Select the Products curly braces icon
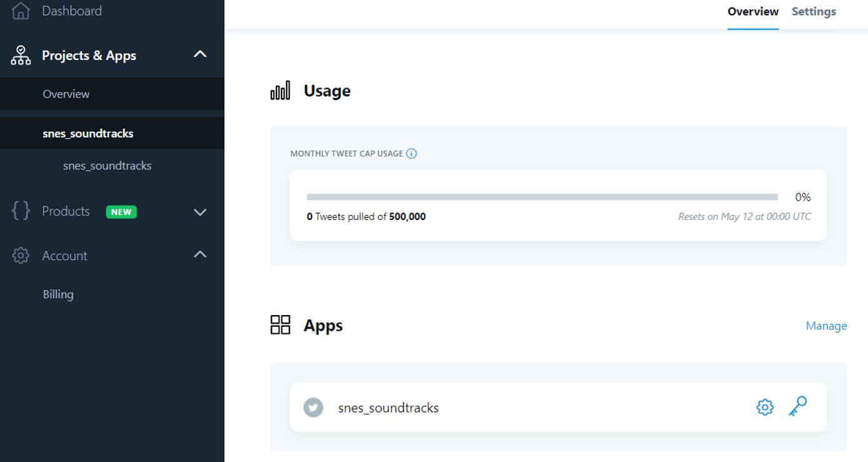 [x=19, y=211]
